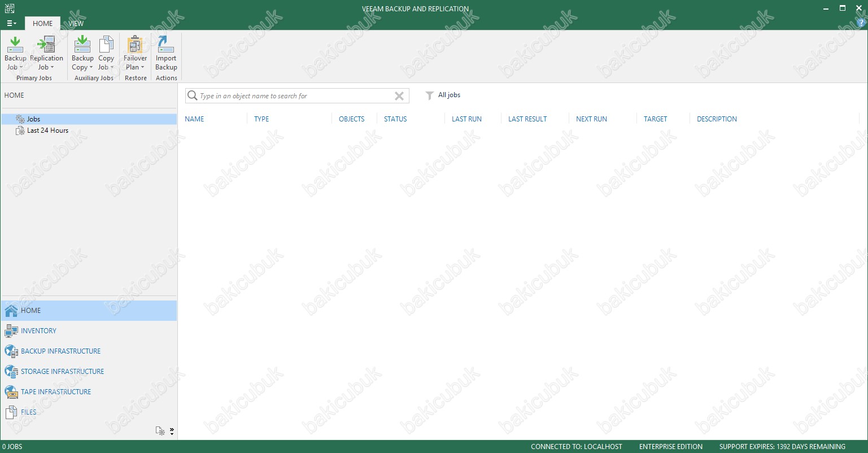Click the search magnifier icon
The height and width of the screenshot is (453, 868).
click(193, 95)
